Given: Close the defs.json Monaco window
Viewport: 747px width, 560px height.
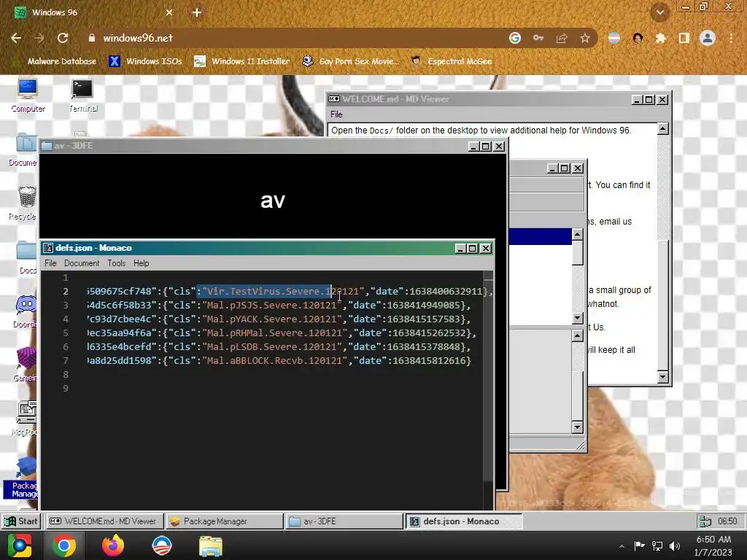Looking at the screenshot, I should [x=485, y=248].
